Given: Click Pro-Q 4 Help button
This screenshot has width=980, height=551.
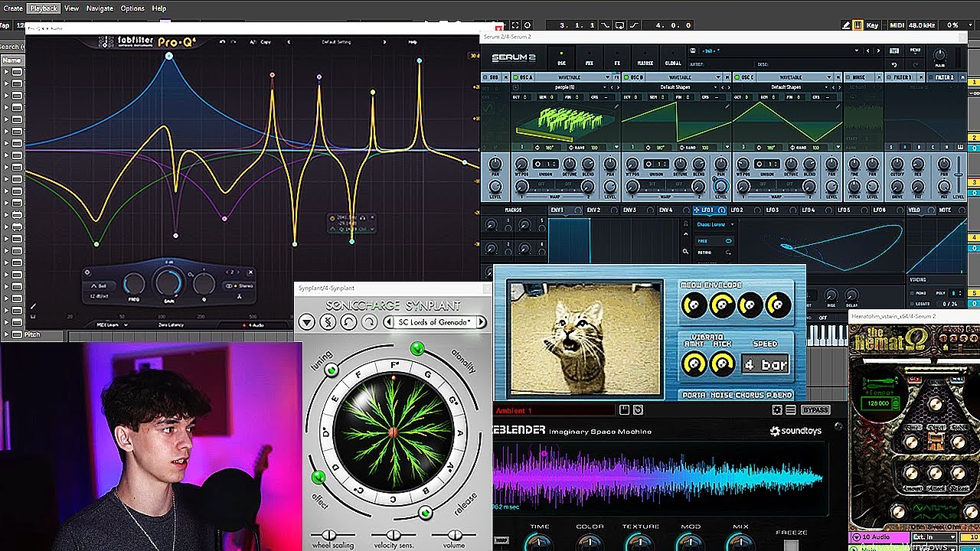Looking at the screenshot, I should point(413,42).
